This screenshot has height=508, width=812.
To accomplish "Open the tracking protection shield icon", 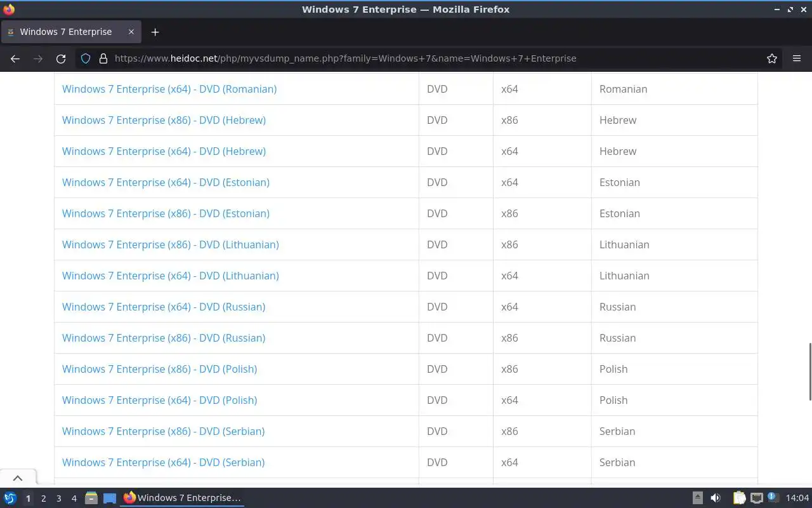I will pos(86,58).
